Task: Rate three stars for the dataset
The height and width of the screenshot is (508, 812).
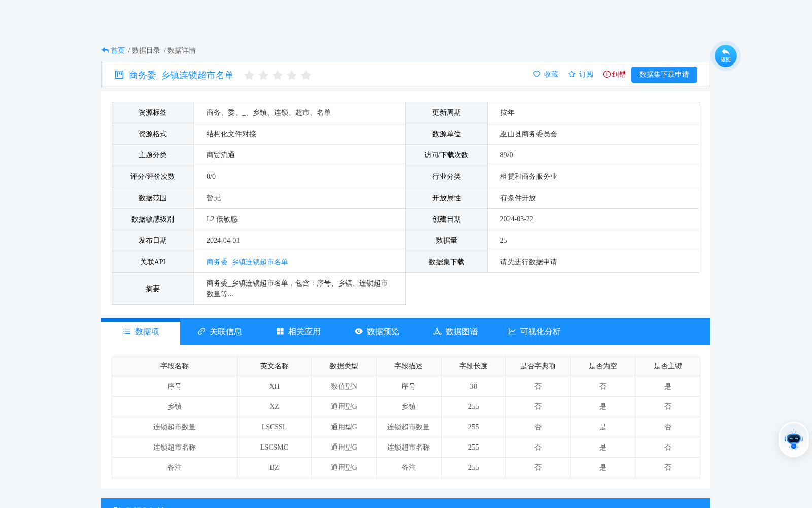Action: point(278,75)
